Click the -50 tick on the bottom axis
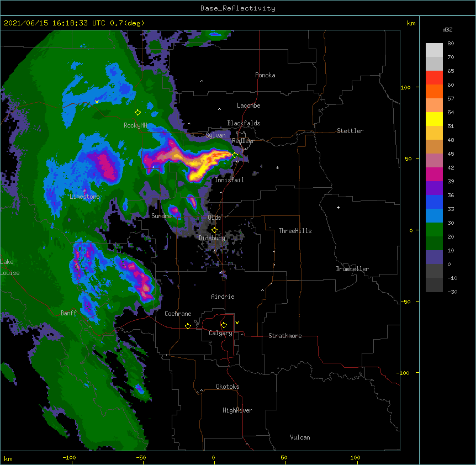 [x=141, y=457]
